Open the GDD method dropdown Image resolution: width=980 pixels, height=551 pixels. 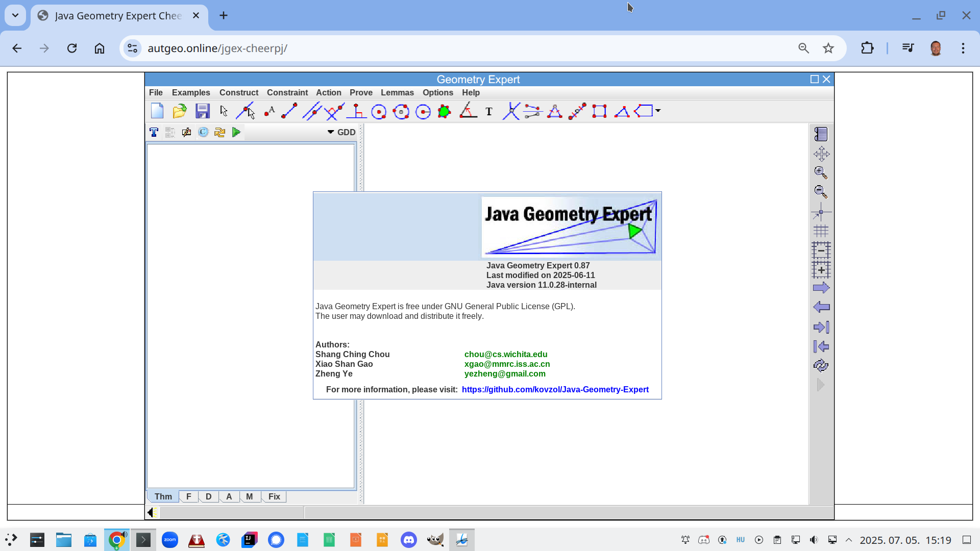tap(341, 132)
